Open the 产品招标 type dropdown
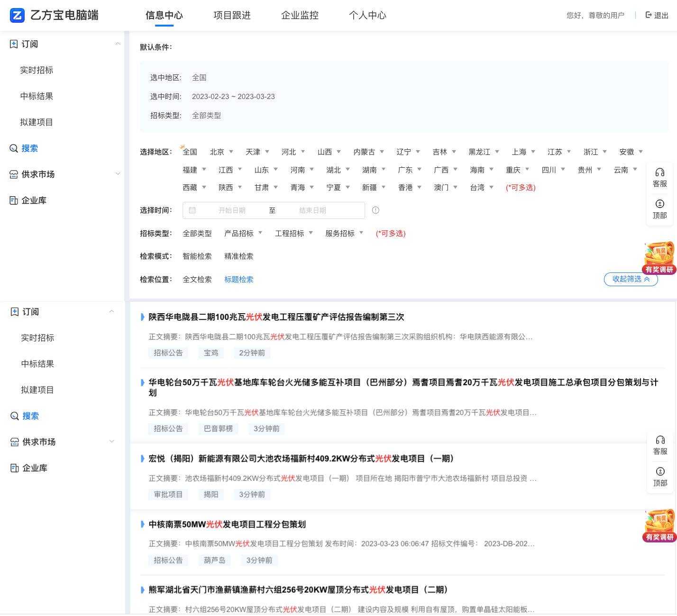 click(x=243, y=234)
